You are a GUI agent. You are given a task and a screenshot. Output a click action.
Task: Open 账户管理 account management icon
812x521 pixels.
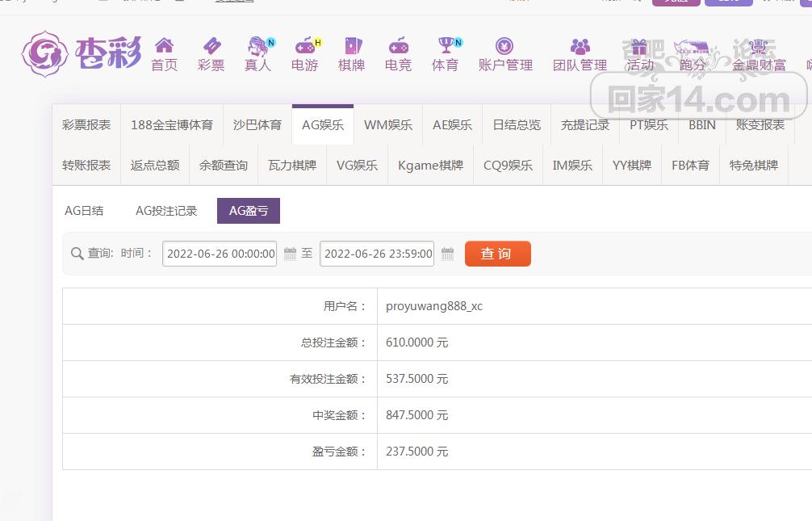click(x=505, y=45)
